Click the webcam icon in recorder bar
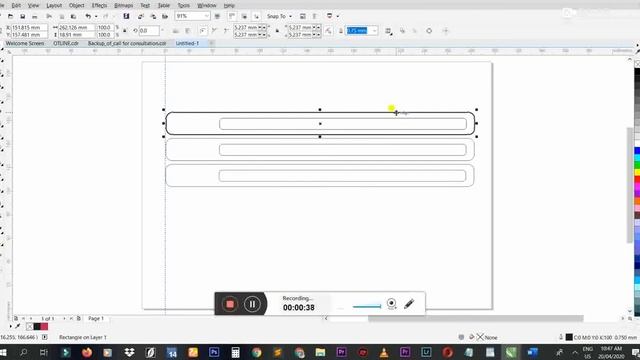The height and width of the screenshot is (360, 640). click(x=391, y=303)
